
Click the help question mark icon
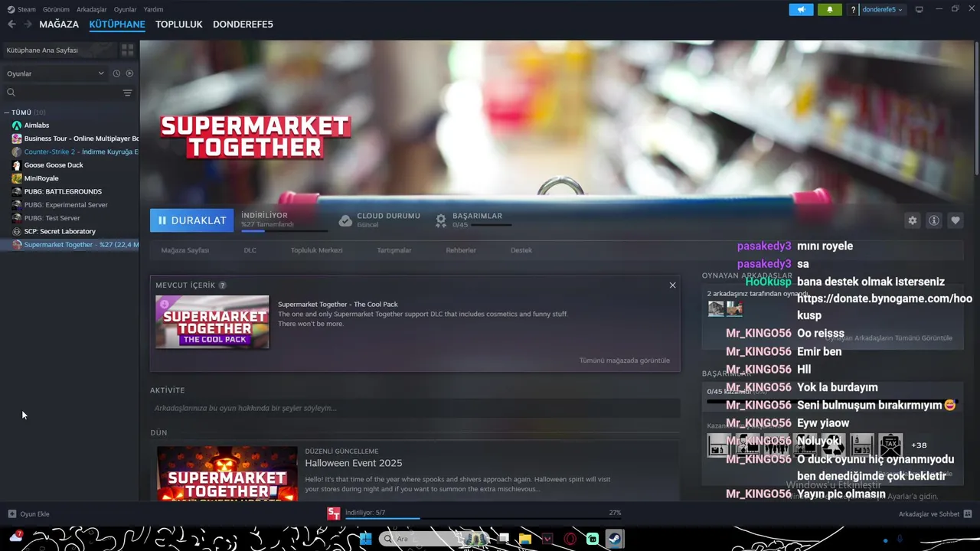853,10
